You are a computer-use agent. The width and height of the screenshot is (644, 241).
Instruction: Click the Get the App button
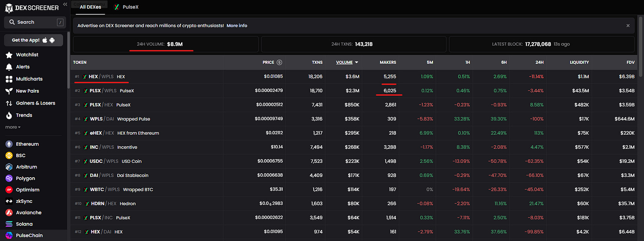[x=34, y=40]
